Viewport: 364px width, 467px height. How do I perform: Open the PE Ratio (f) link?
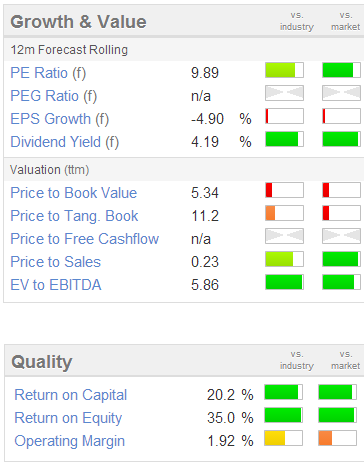pos(48,73)
